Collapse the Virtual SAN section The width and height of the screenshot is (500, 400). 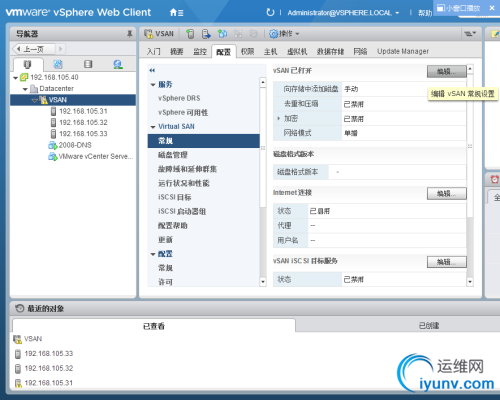(153, 127)
